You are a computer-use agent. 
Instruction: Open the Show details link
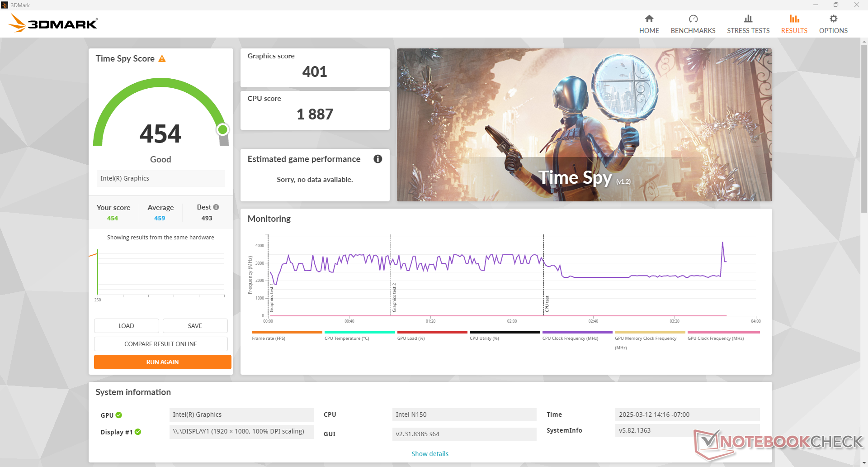(x=429, y=454)
